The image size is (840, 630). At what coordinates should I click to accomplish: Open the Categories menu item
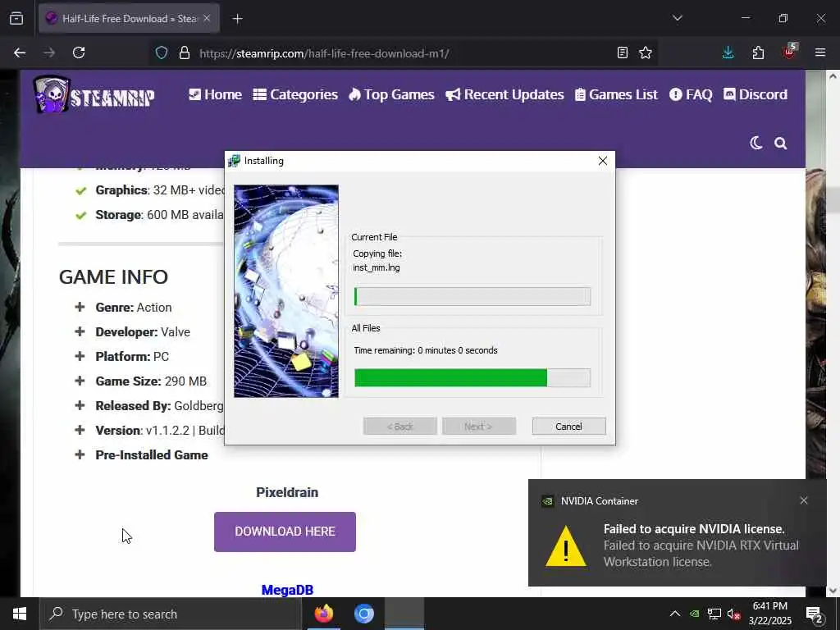[295, 95]
